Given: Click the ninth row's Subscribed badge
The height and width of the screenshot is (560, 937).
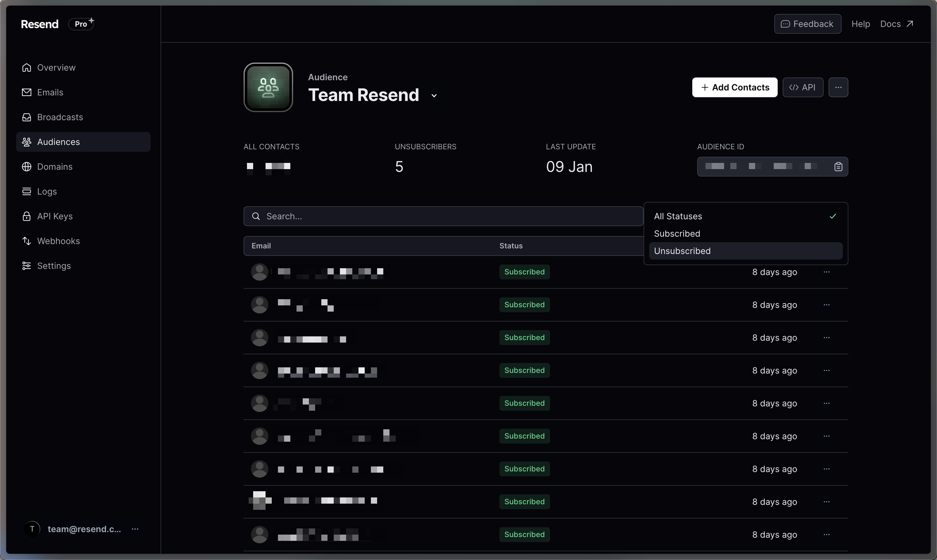Looking at the screenshot, I should pyautogui.click(x=524, y=534).
